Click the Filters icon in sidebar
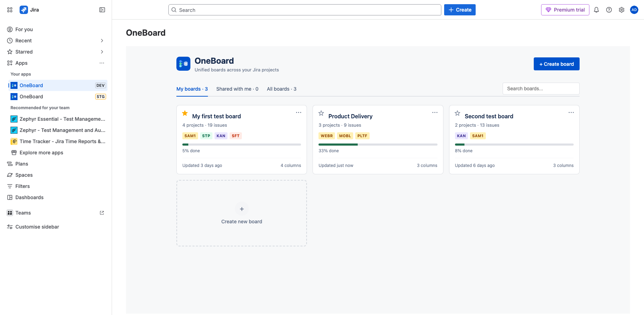The height and width of the screenshot is (315, 644). 10,186
